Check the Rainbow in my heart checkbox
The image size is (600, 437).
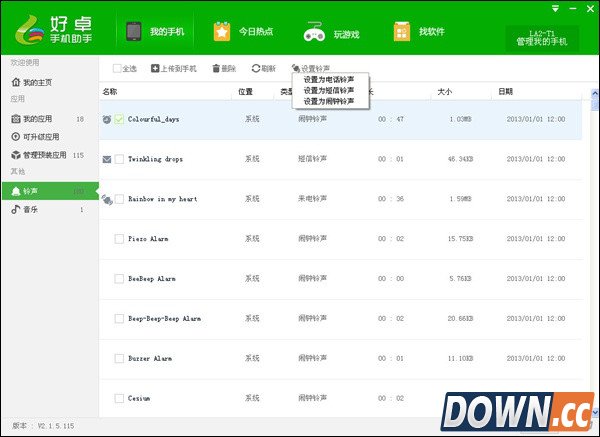(119, 199)
